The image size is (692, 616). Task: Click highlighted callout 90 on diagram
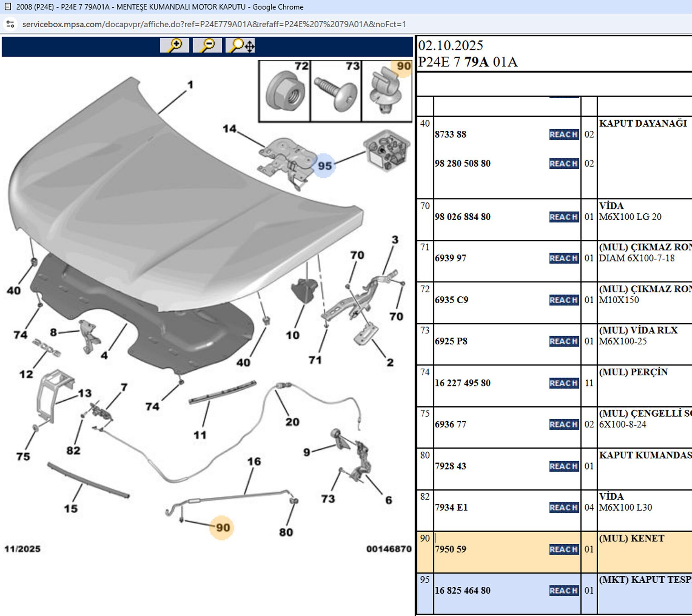(x=223, y=527)
